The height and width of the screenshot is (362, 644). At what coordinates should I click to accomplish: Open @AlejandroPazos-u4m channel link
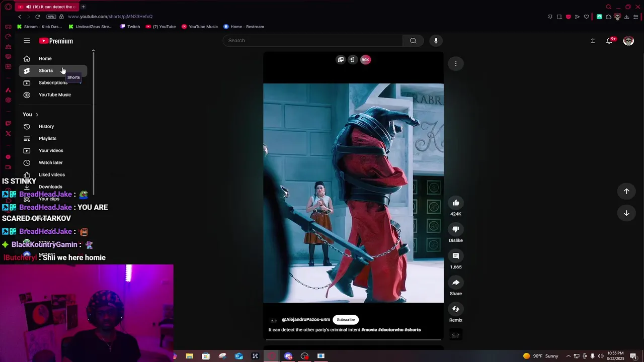click(306, 320)
